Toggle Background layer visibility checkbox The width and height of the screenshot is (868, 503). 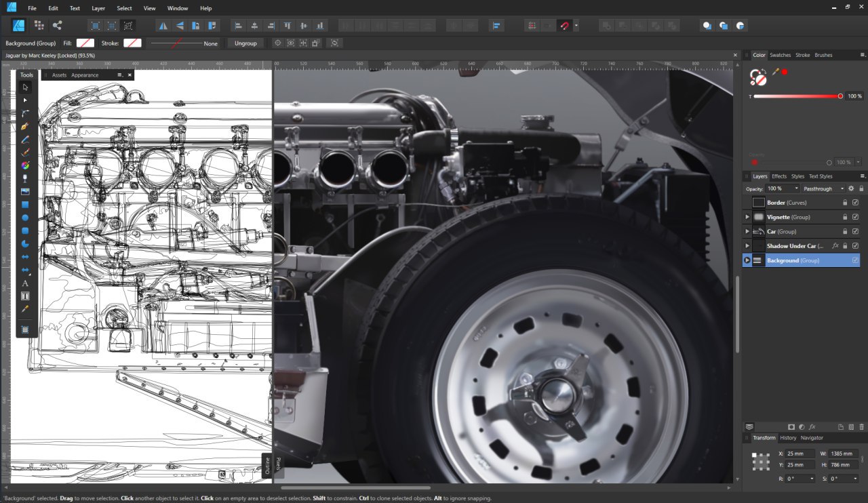click(855, 260)
